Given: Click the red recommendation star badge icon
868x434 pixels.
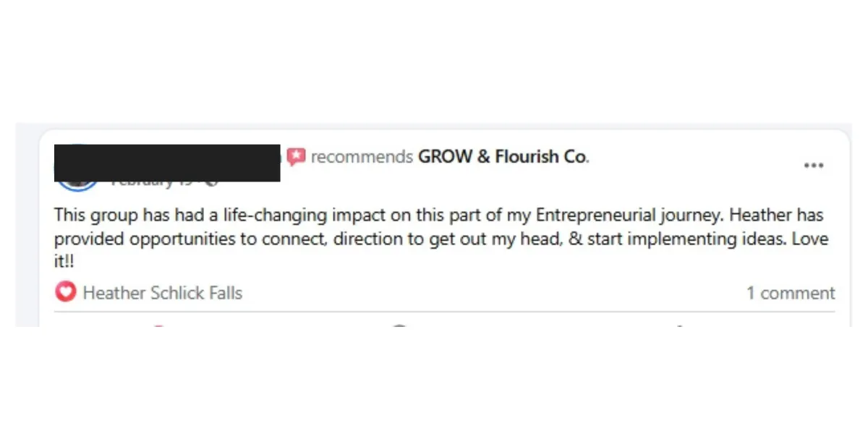Looking at the screenshot, I should 296,156.
